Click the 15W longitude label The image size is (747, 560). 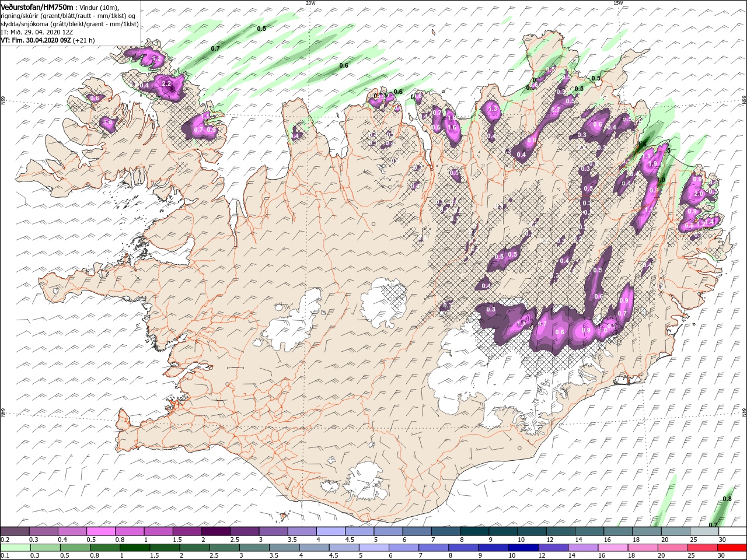coord(617,3)
